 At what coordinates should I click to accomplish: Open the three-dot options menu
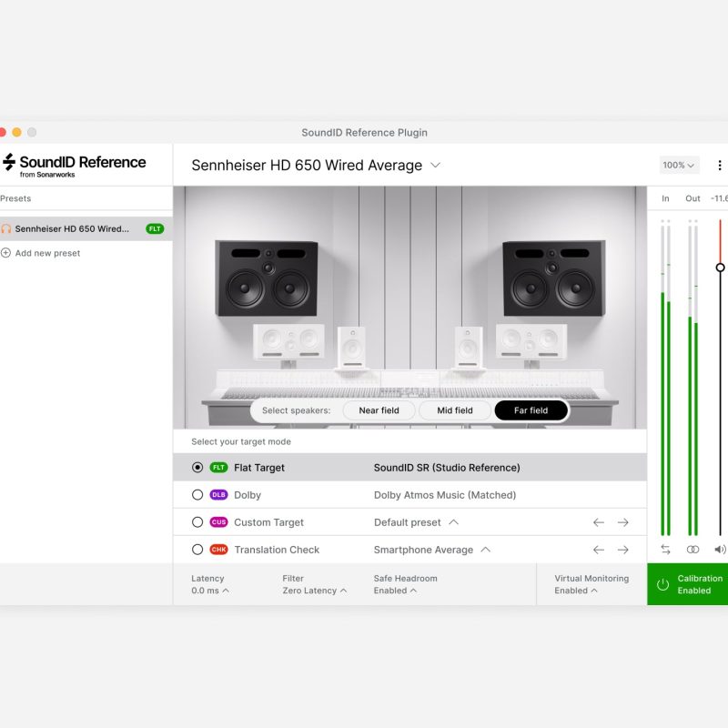[x=719, y=166]
